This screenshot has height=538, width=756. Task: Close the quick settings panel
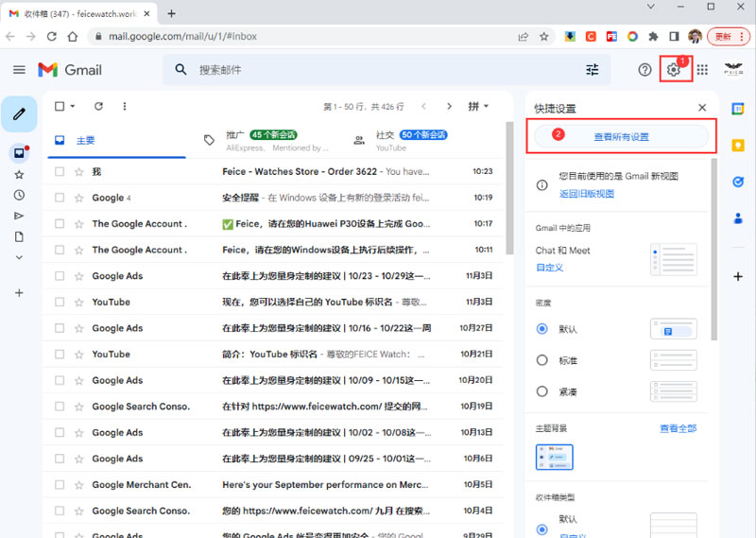(702, 108)
